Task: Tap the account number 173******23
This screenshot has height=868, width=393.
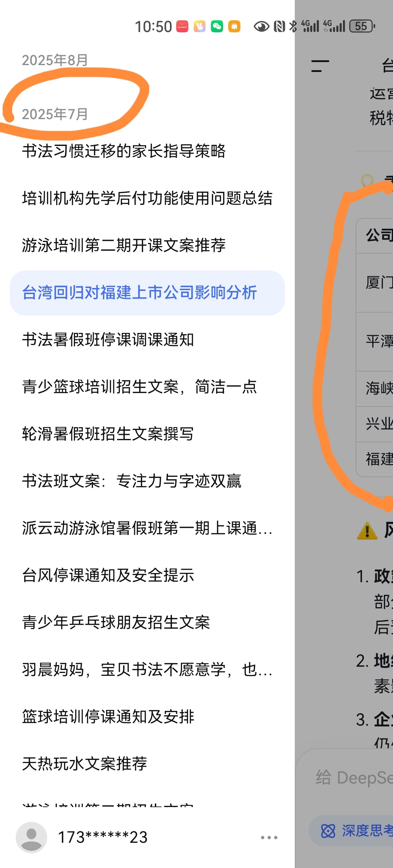Action: point(103,837)
